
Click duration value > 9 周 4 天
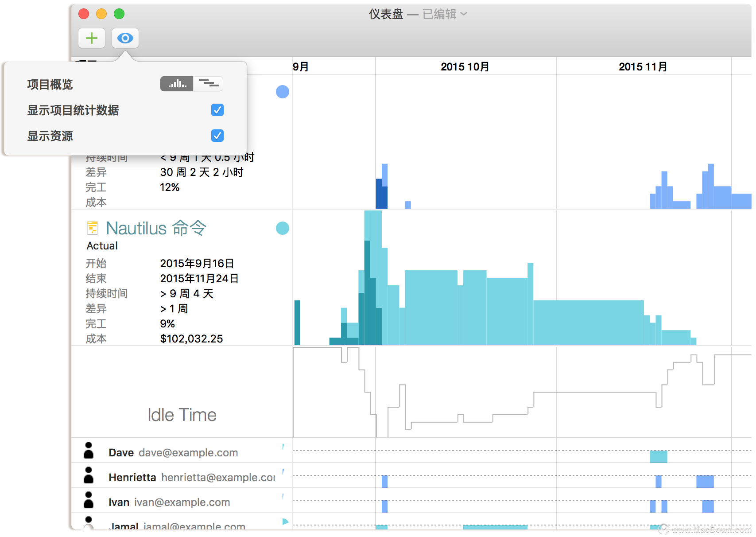[187, 294]
